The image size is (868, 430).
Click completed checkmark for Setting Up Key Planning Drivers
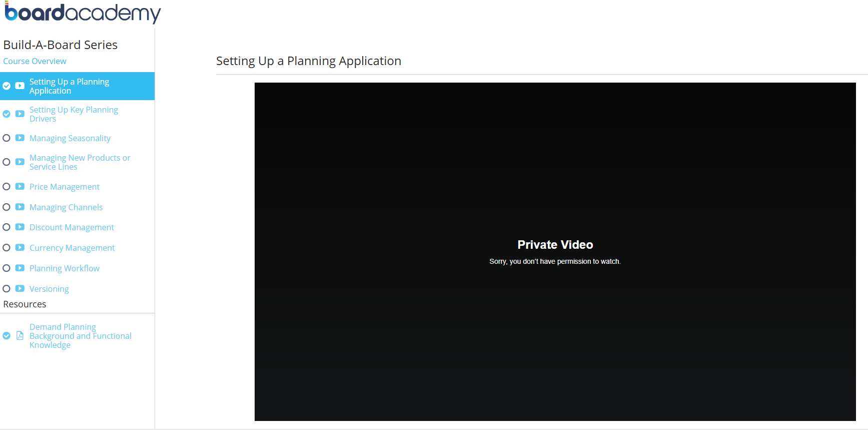pyautogui.click(x=7, y=114)
